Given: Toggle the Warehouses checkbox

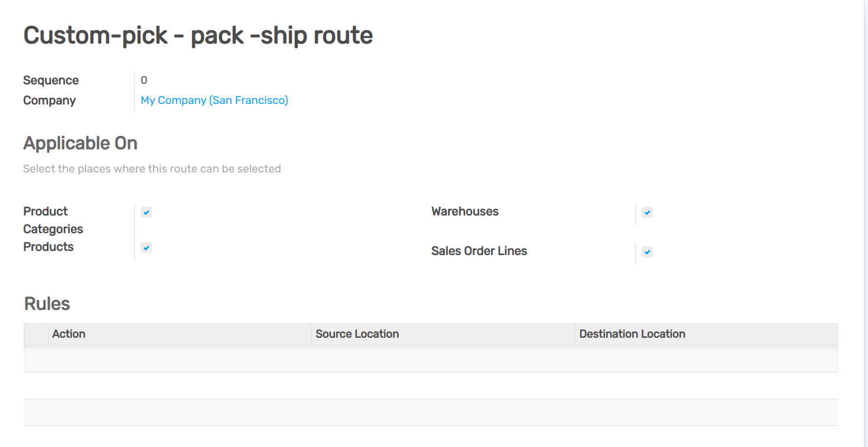Looking at the screenshot, I should coord(647,212).
